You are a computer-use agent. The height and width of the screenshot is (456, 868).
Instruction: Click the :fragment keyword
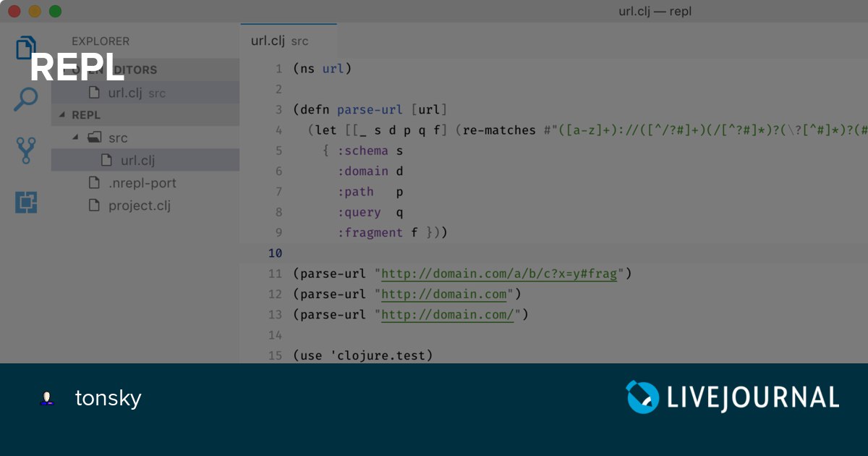coord(370,232)
